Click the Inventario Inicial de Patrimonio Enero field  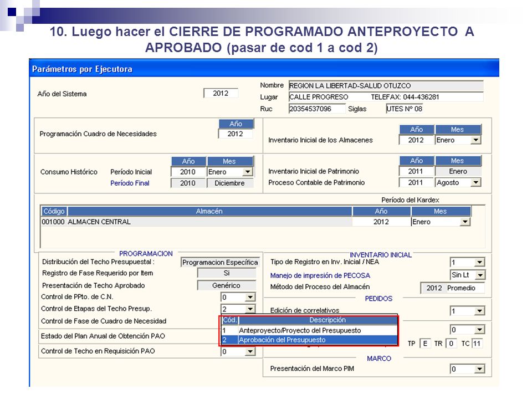pyautogui.click(x=458, y=171)
